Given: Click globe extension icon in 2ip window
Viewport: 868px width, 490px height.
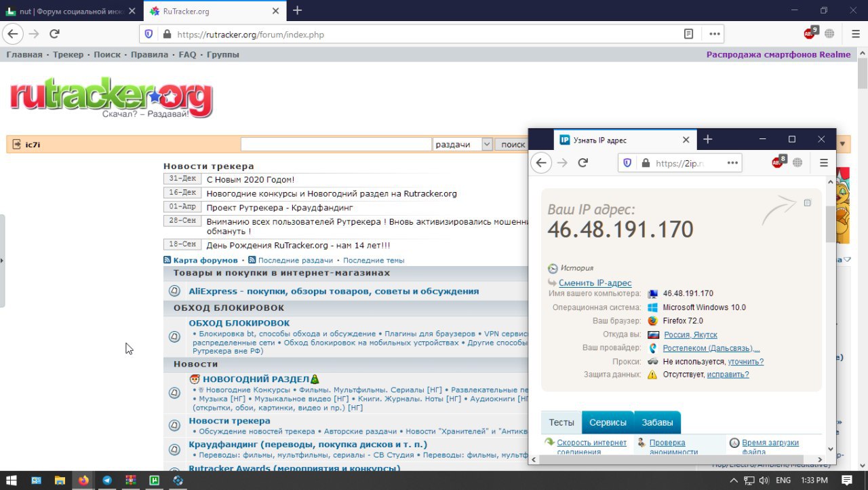Looking at the screenshot, I should pyautogui.click(x=797, y=163).
